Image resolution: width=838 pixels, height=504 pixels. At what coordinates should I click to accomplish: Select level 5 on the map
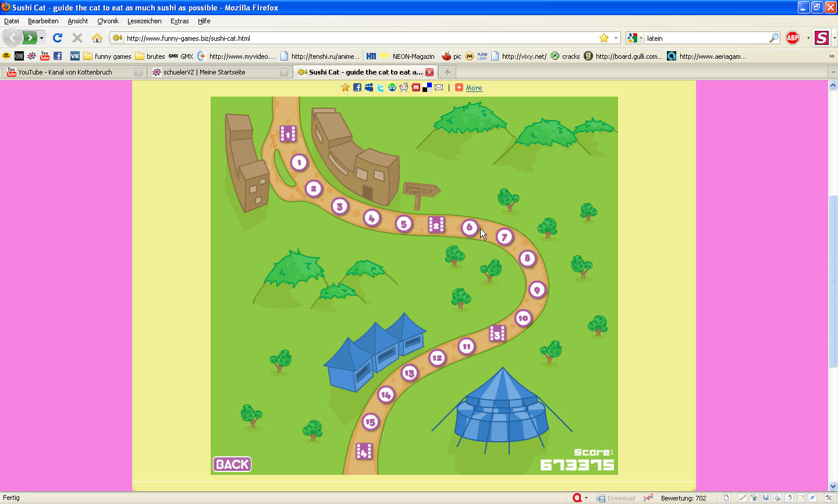[404, 224]
